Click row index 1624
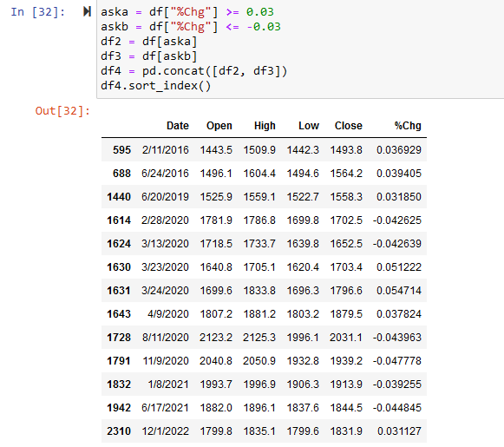The height and width of the screenshot is (447, 504). [119, 244]
